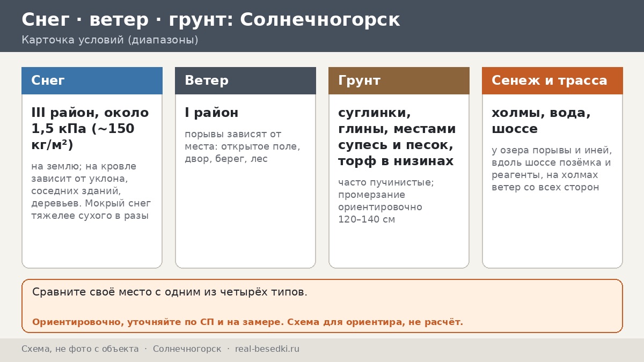Screen dimensions: 644x362
Task: Click subtitle 'Карточка условий (диапазоны)'
Action: [110, 40]
